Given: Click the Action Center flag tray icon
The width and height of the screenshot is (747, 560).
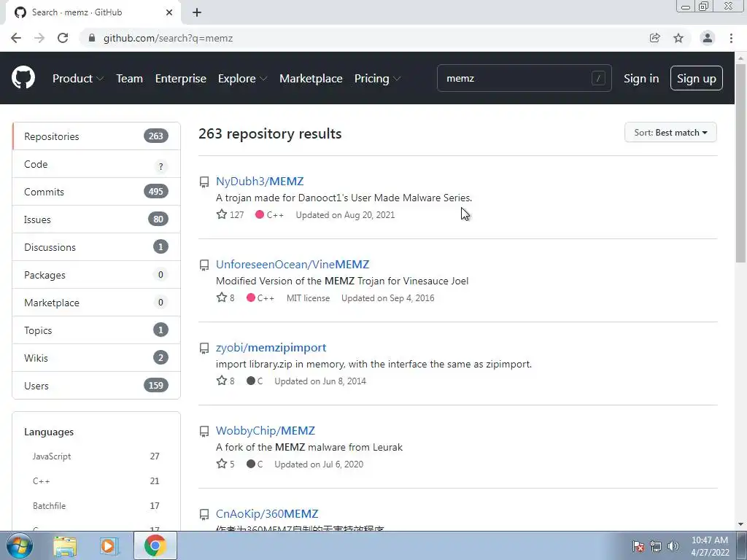Looking at the screenshot, I should 638,546.
